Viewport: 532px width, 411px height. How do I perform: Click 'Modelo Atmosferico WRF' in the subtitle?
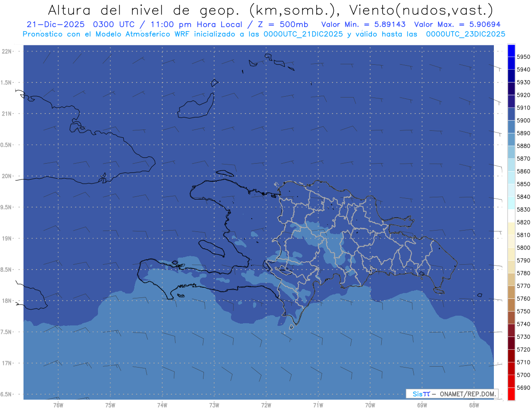coord(142,34)
